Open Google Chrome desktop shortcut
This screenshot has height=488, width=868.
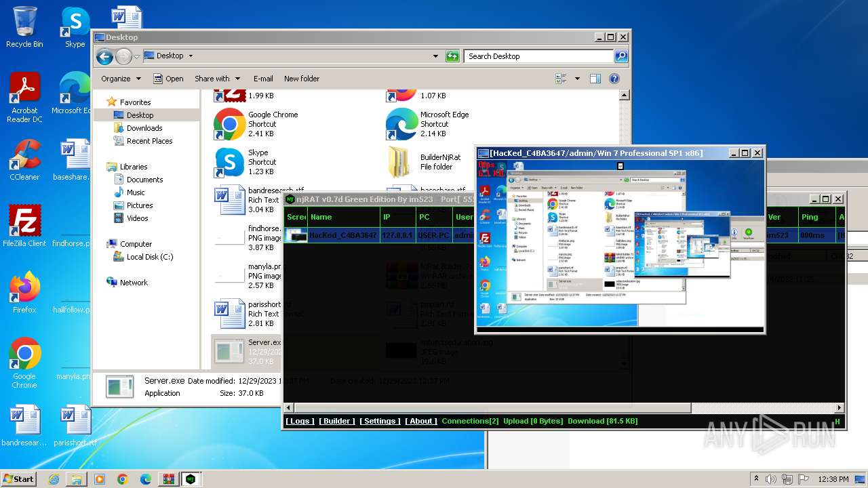(24, 363)
